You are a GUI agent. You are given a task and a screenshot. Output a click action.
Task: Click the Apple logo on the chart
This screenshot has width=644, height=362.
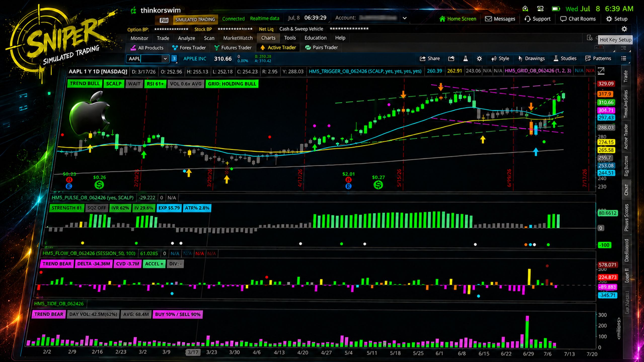pyautogui.click(x=89, y=113)
